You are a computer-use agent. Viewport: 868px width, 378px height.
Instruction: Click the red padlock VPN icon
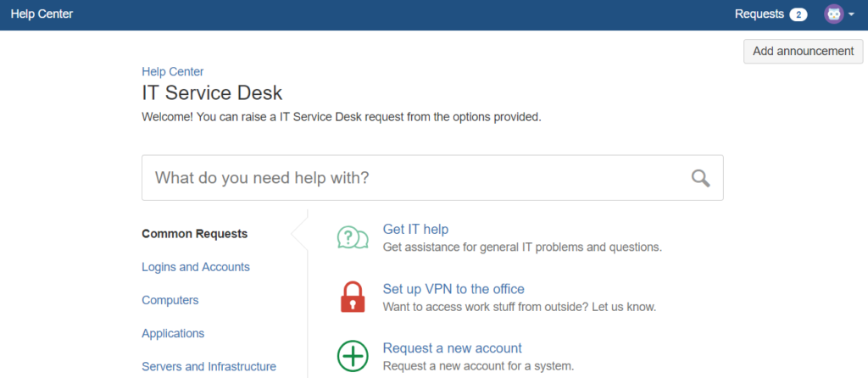353,297
